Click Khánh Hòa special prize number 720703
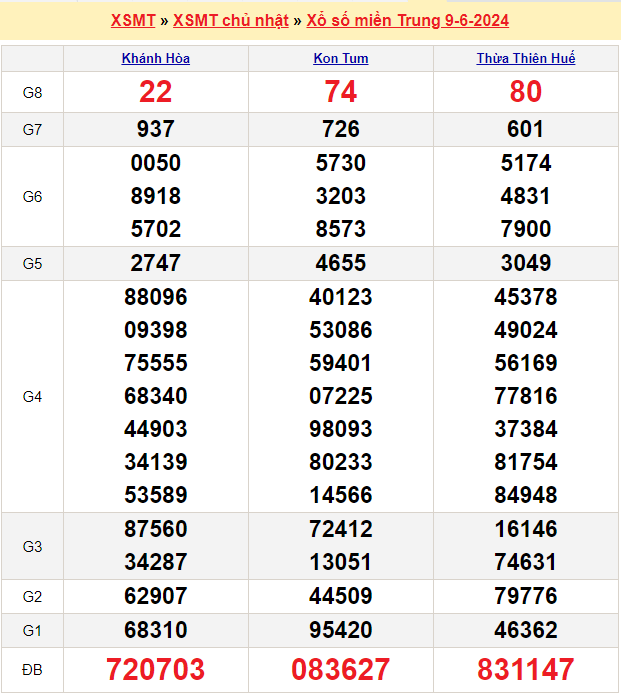The width and height of the screenshot is (621, 693). coord(156,669)
